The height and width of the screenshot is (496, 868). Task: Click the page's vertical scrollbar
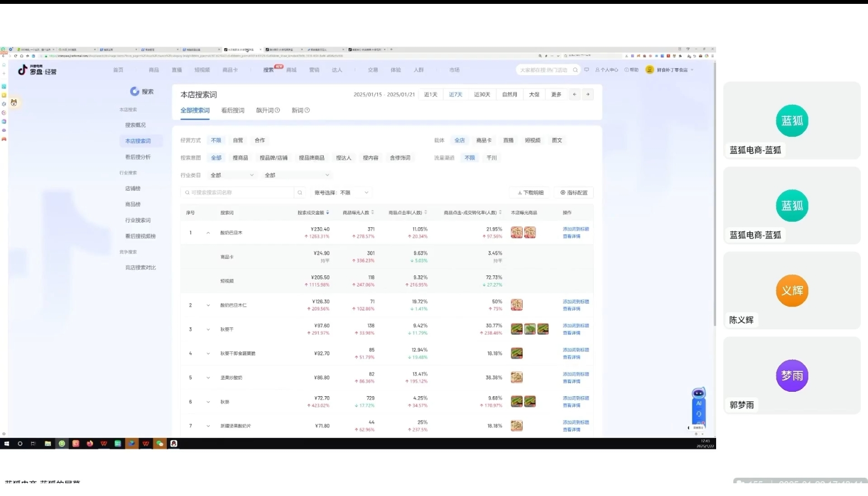click(x=714, y=194)
